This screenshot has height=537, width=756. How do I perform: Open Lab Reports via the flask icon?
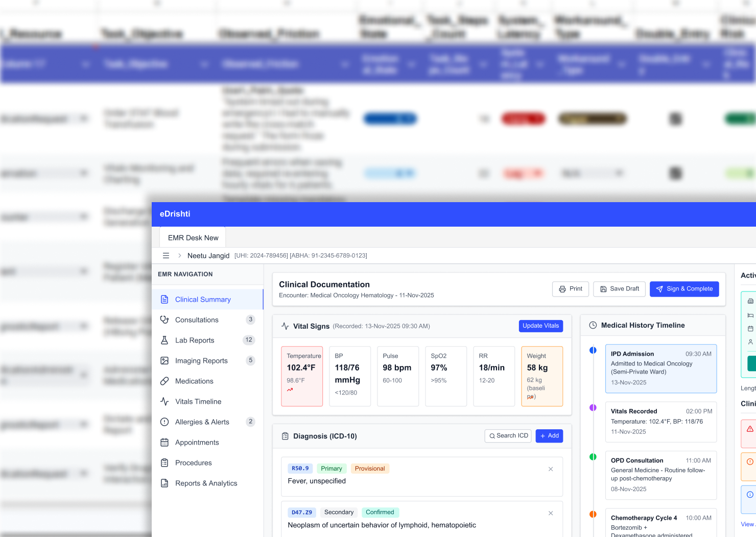163,340
